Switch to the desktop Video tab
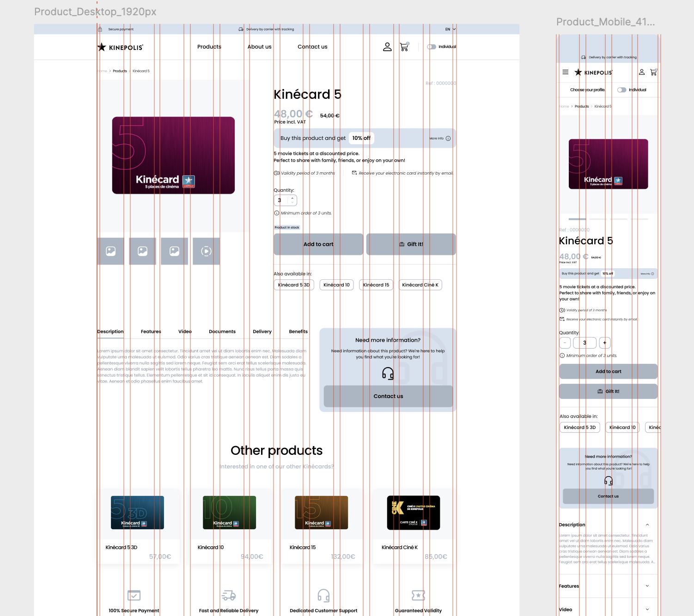 click(185, 332)
